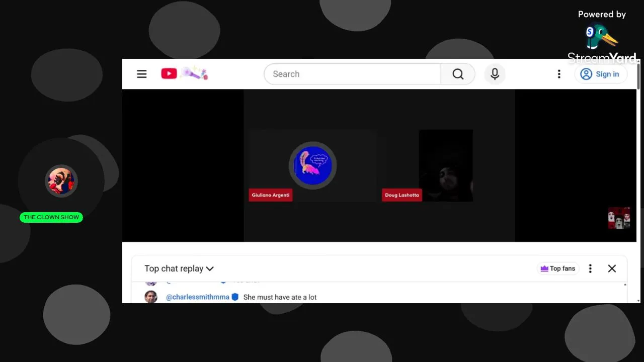The width and height of the screenshot is (644, 362).
Task: Focus the YouTube Search input field
Action: tap(352, 74)
